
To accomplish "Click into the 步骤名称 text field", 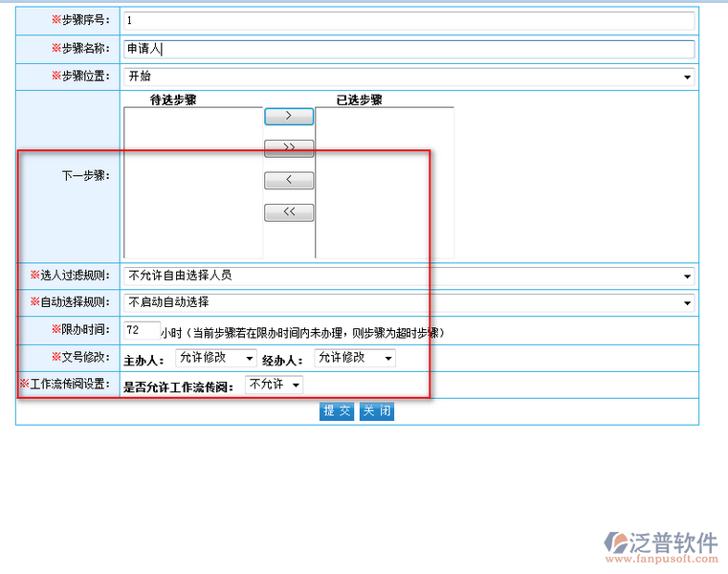I will coord(409,49).
